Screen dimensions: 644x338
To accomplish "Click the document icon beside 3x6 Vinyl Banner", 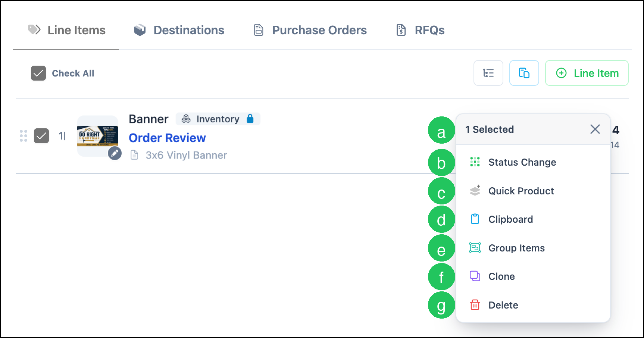I will click(x=134, y=155).
